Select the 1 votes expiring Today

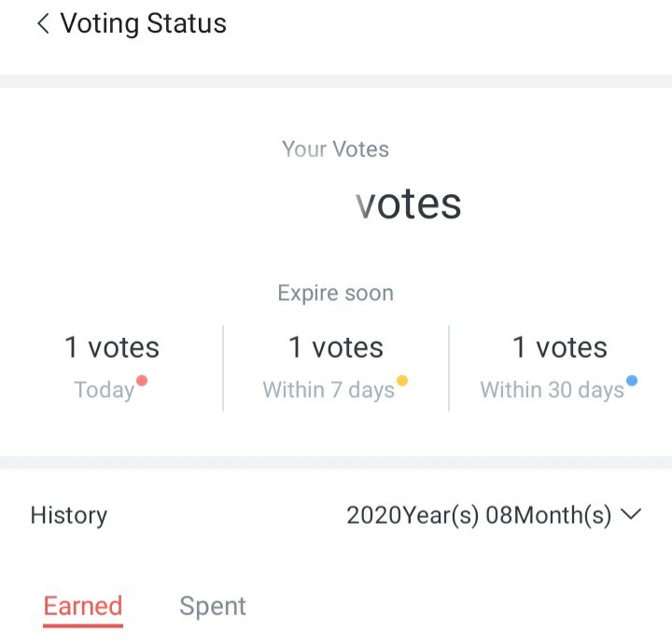[112, 347]
